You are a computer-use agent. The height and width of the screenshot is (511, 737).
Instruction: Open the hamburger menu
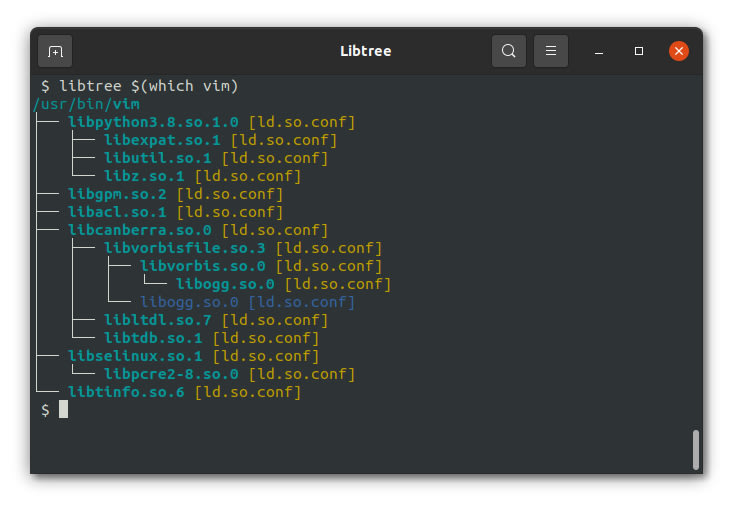550,51
